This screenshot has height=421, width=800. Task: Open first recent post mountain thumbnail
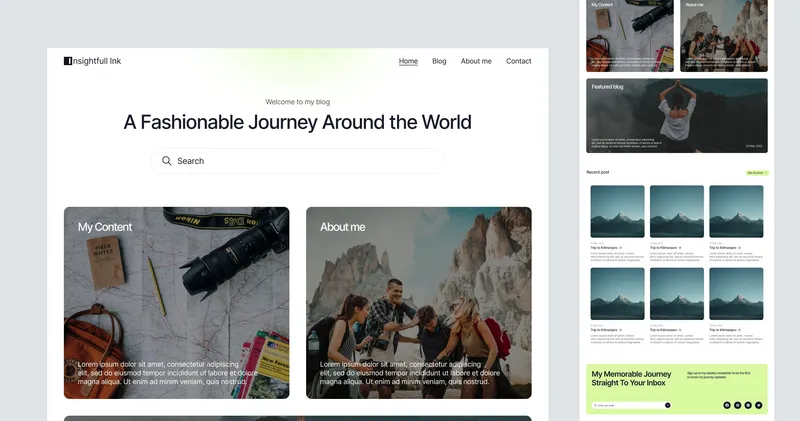pos(617,211)
